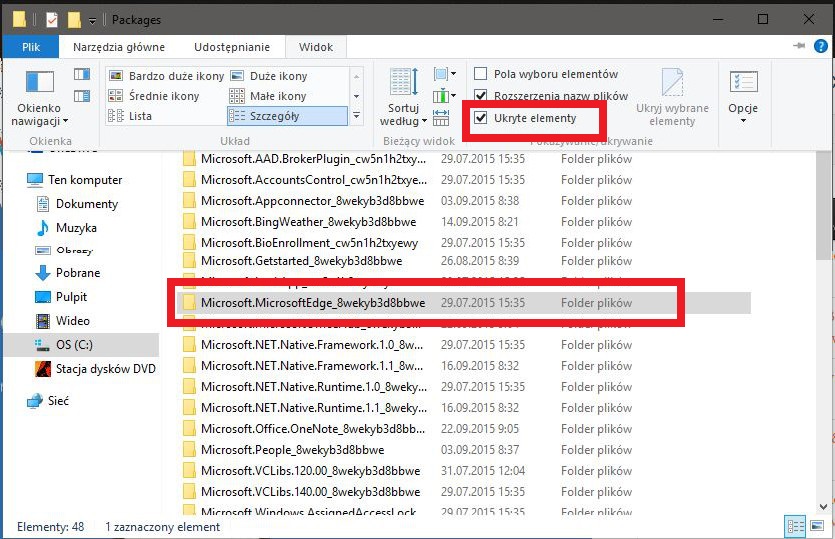The width and height of the screenshot is (835, 539).
Task: Click Ukryj wybrane elementy button
Action: click(672, 97)
